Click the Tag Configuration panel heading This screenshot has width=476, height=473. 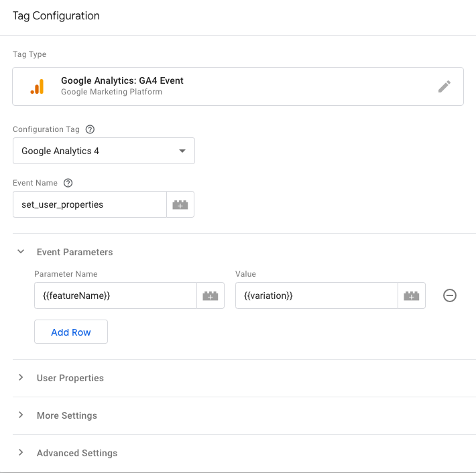click(56, 16)
